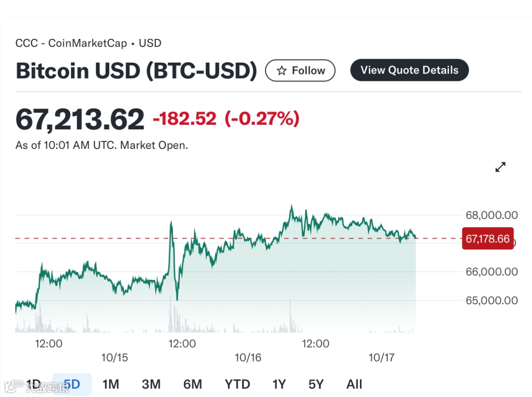Image resolution: width=532 pixels, height=397 pixels.
Task: Click the View Quote Details button
Action: tap(409, 70)
